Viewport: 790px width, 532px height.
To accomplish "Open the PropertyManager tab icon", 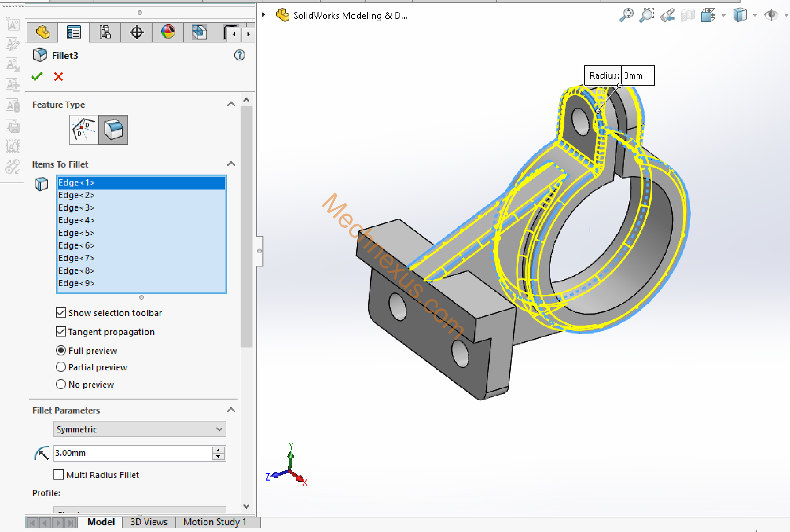I will point(74,33).
